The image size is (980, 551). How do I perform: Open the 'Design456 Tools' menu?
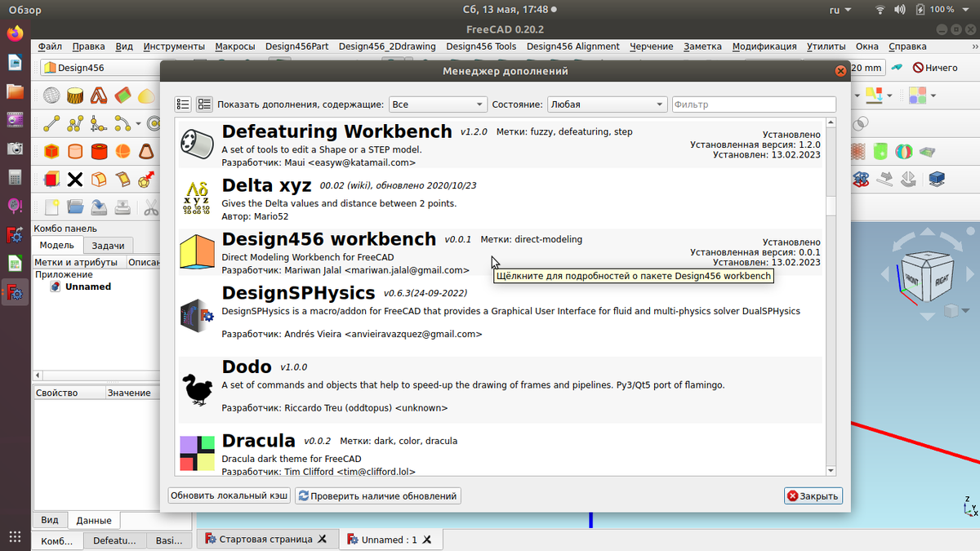tap(481, 47)
